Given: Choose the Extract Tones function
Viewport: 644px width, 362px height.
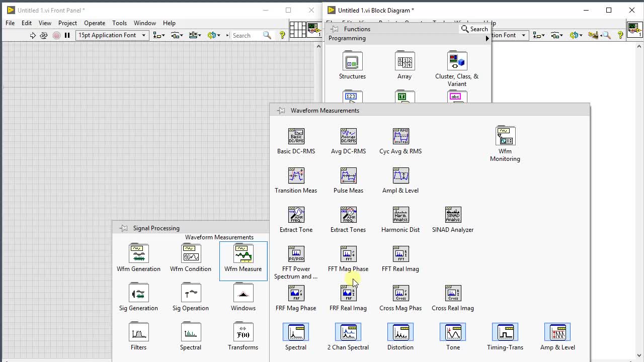Looking at the screenshot, I should 349,215.
